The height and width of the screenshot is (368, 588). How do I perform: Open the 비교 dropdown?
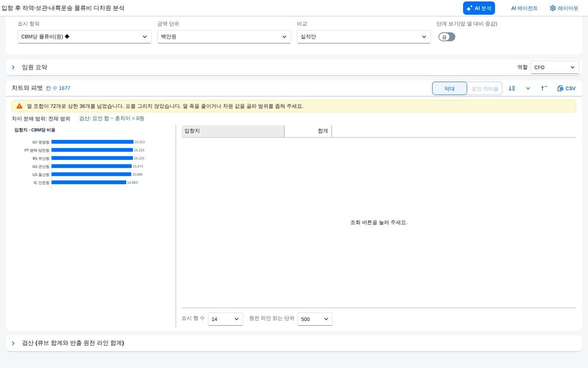click(x=364, y=37)
